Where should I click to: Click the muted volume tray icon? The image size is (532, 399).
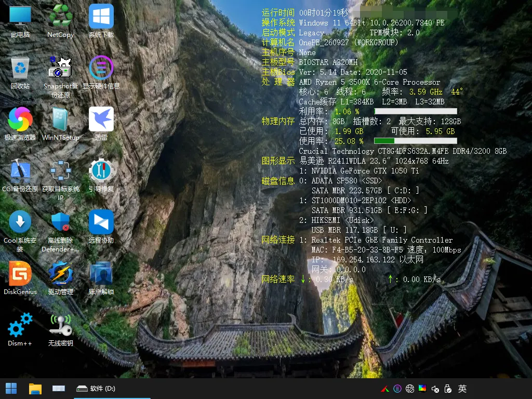[435, 389]
